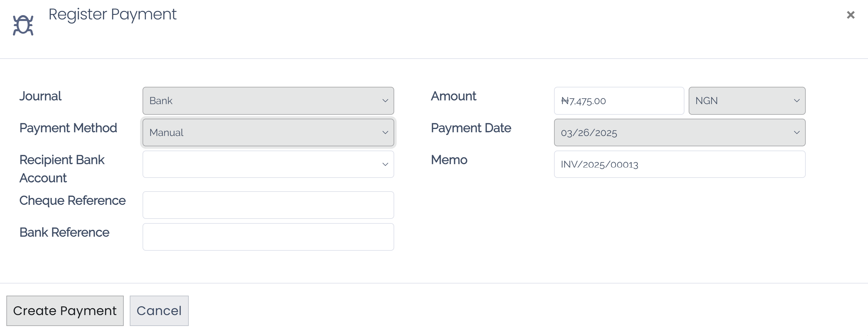The image size is (868, 336).
Task: Click the Recipient Bank Account chevron arrow
Action: pos(385,164)
